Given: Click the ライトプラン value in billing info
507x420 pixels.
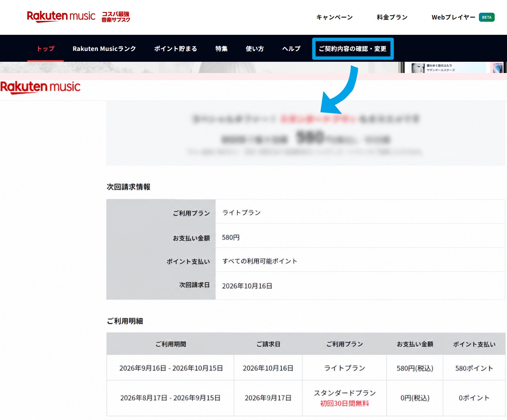Looking at the screenshot, I should point(242,213).
